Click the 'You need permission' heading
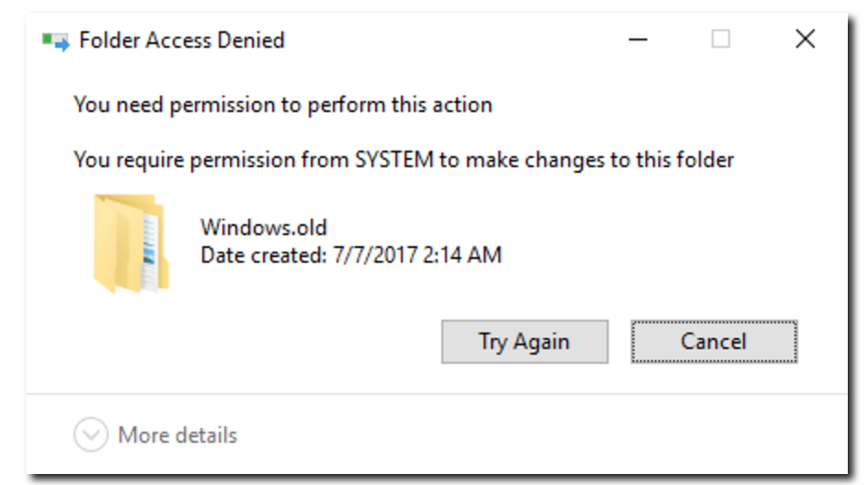 point(283,105)
